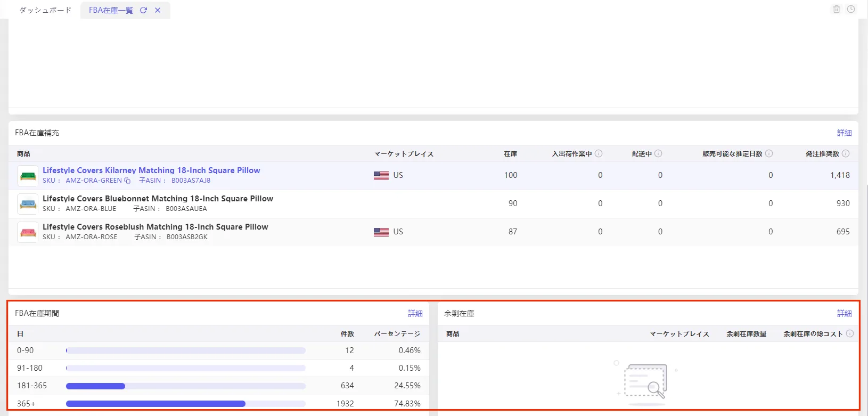This screenshot has height=416, width=868.
Task: Click info icon beside 販売可能な推定日数
Action: [769, 153]
